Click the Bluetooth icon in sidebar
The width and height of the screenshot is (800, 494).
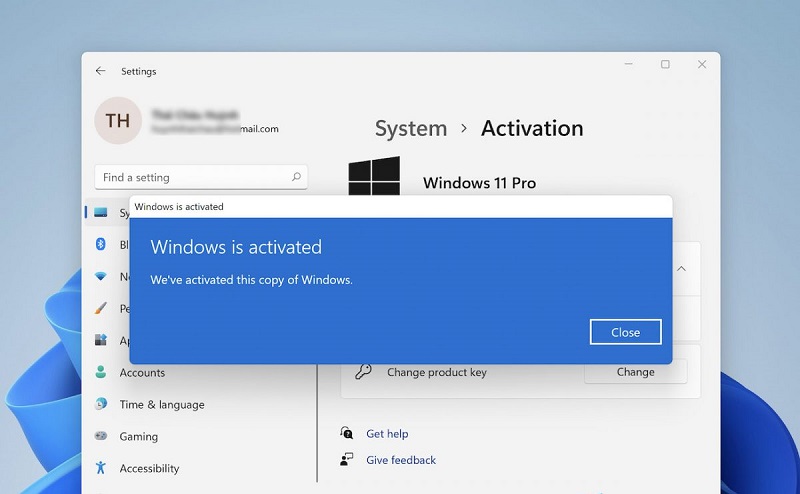[101, 244]
